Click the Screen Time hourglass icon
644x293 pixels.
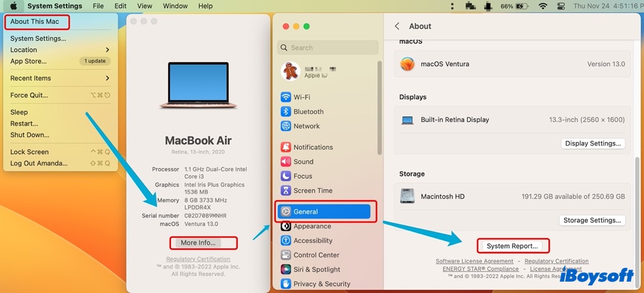click(x=286, y=191)
